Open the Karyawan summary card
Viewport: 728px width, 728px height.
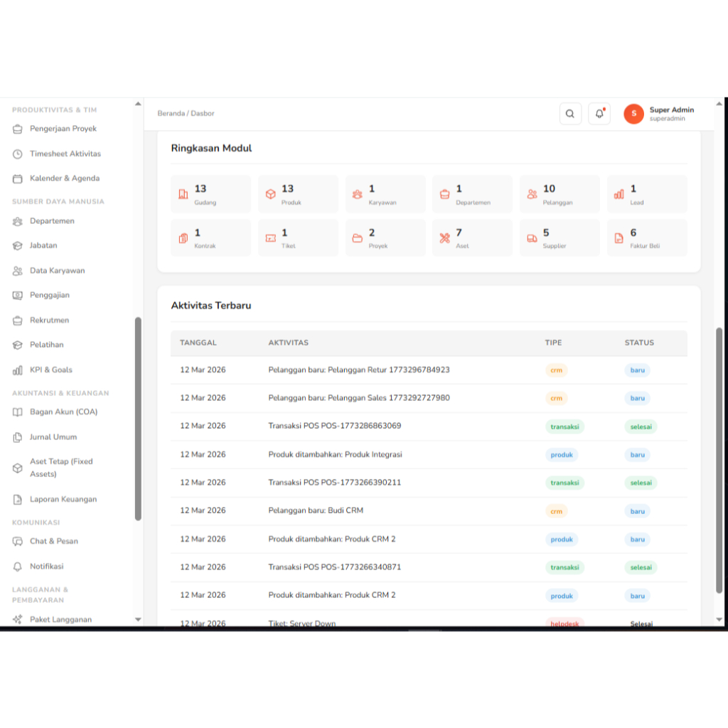click(x=385, y=194)
